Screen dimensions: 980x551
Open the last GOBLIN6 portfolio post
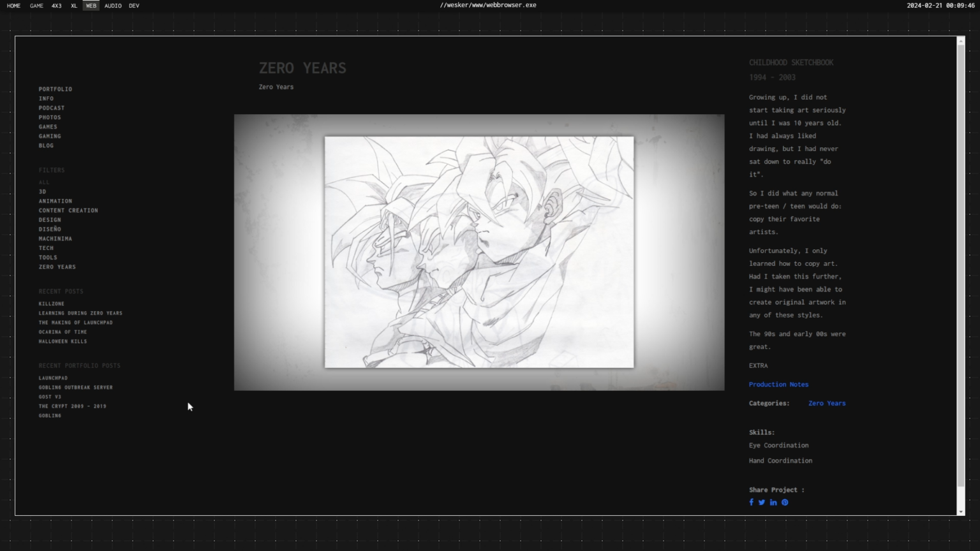(50, 416)
